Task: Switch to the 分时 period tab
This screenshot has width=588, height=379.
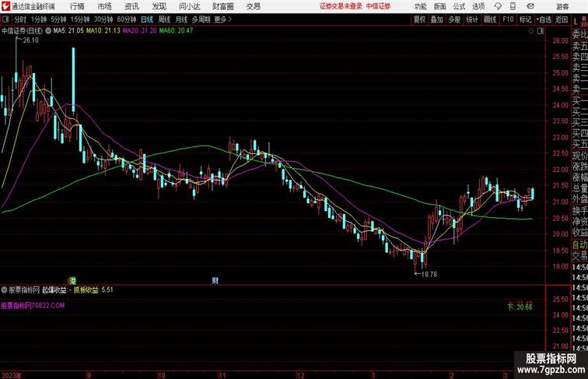Action: (x=20, y=19)
